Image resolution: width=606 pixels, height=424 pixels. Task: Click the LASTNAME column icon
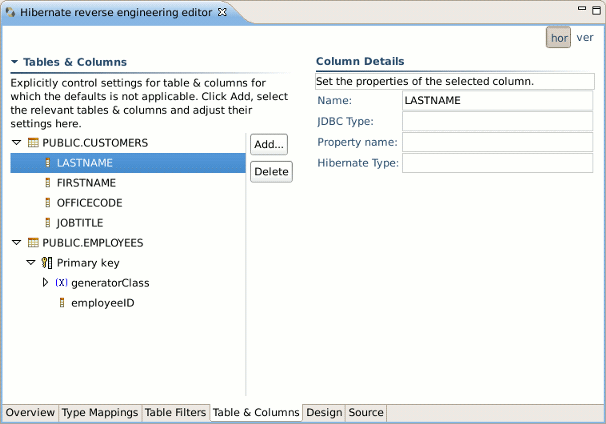(48, 163)
